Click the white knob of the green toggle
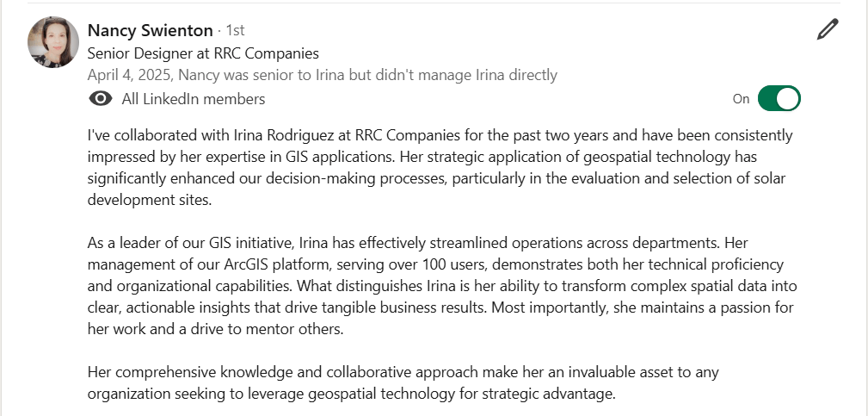868x416 pixels. pyautogui.click(x=788, y=98)
